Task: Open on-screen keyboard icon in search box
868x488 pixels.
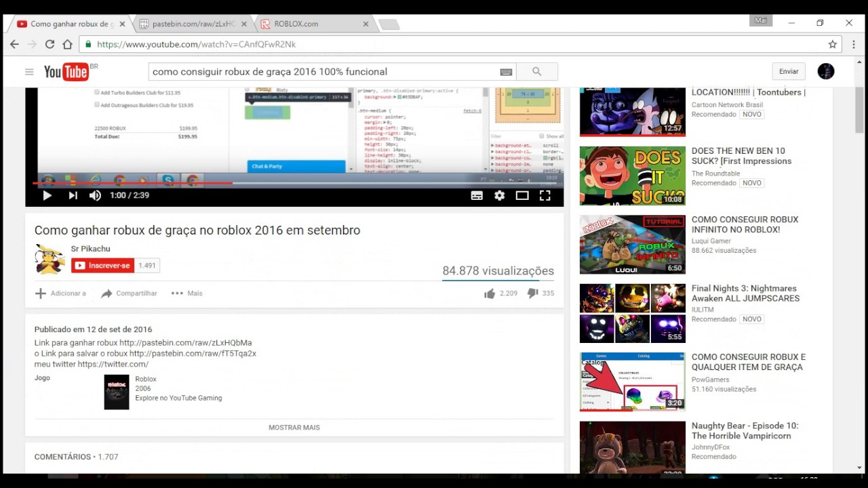Action: click(x=506, y=72)
